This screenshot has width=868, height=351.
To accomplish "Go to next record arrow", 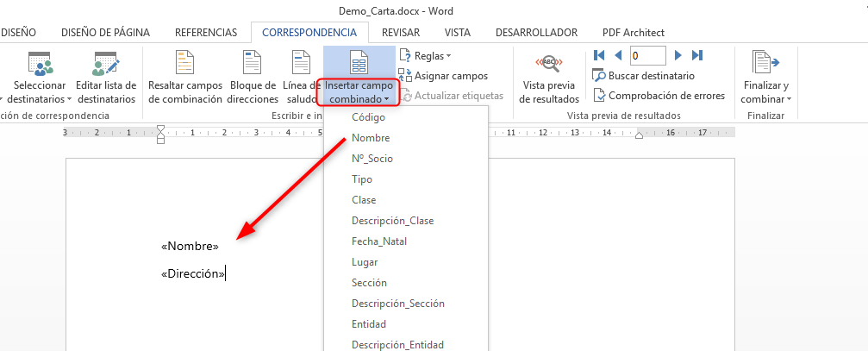I will tap(678, 55).
